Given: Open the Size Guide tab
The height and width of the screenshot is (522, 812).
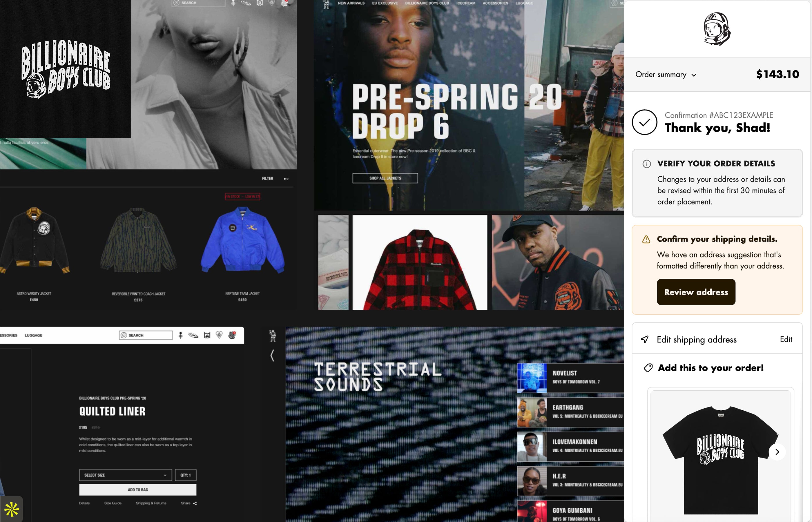Looking at the screenshot, I should coord(113,503).
